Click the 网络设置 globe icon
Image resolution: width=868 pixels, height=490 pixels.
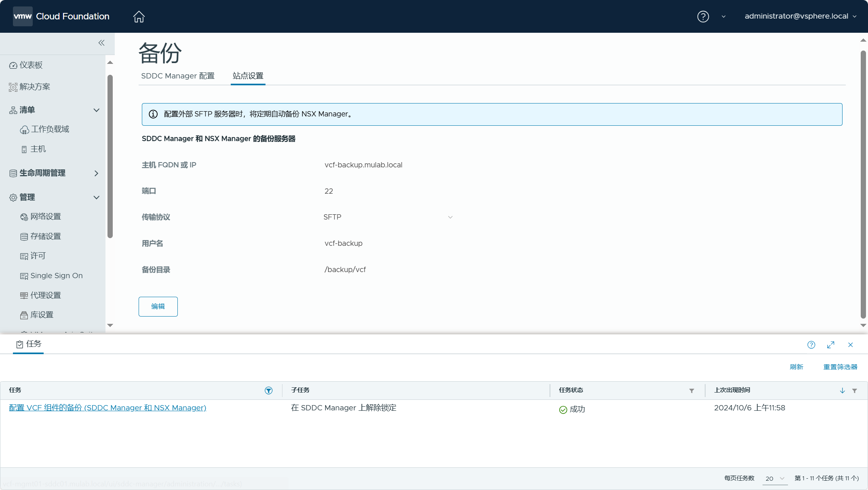pos(24,217)
